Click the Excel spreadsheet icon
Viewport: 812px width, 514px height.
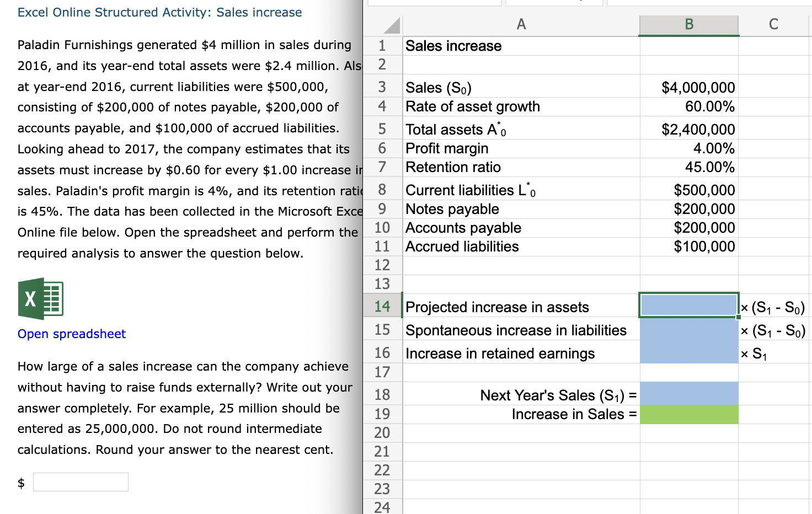coord(41,299)
